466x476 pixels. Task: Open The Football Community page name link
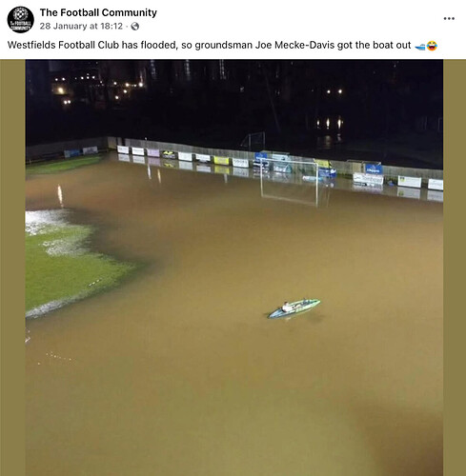(x=98, y=12)
